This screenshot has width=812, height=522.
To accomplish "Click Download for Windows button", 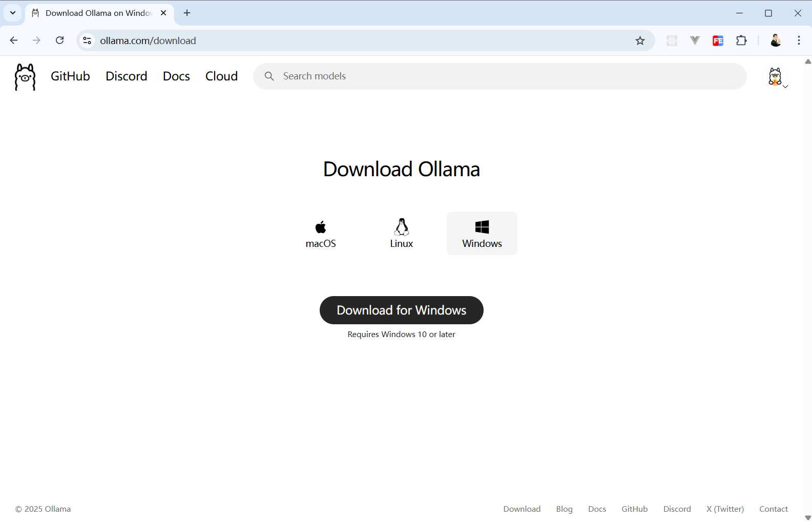I will coord(401,310).
